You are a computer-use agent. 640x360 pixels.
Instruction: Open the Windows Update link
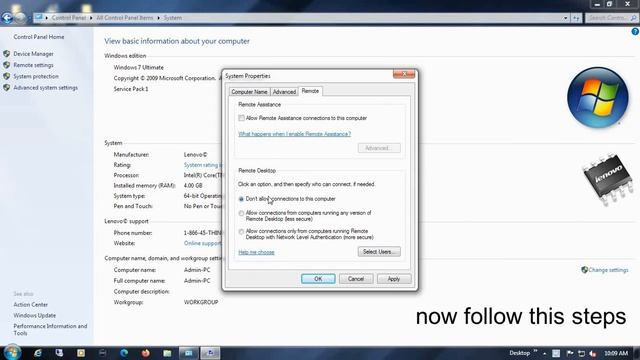click(x=35, y=316)
